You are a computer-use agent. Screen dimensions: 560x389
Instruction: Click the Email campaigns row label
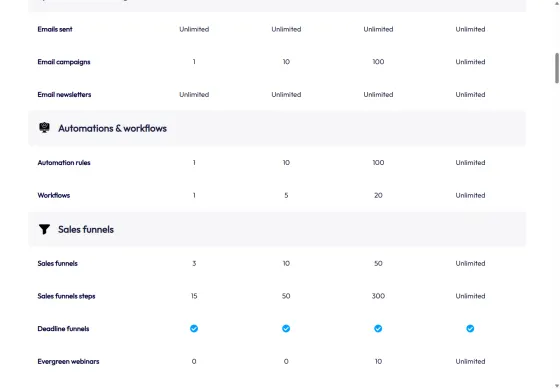tap(64, 62)
